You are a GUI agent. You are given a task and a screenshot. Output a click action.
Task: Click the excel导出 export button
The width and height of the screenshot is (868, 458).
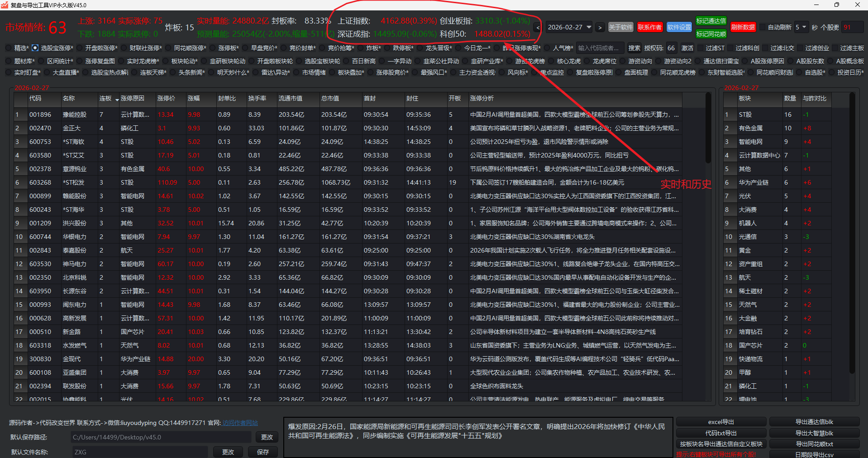721,422
